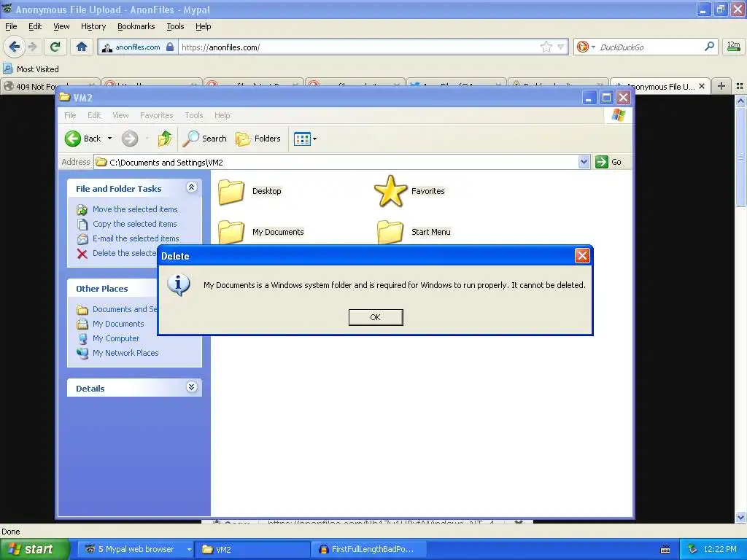The image size is (747, 560).
Task: Click the Explorer Up folder icon
Action: [x=165, y=139]
